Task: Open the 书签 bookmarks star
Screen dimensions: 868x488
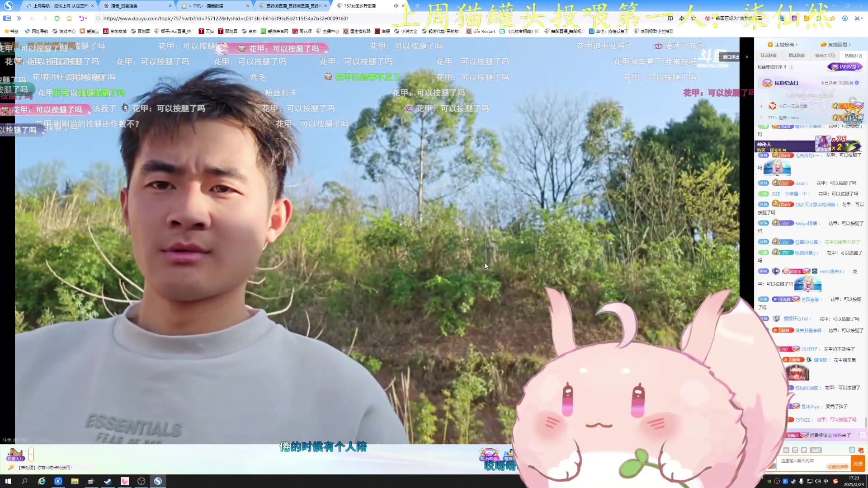Action: tap(11, 32)
